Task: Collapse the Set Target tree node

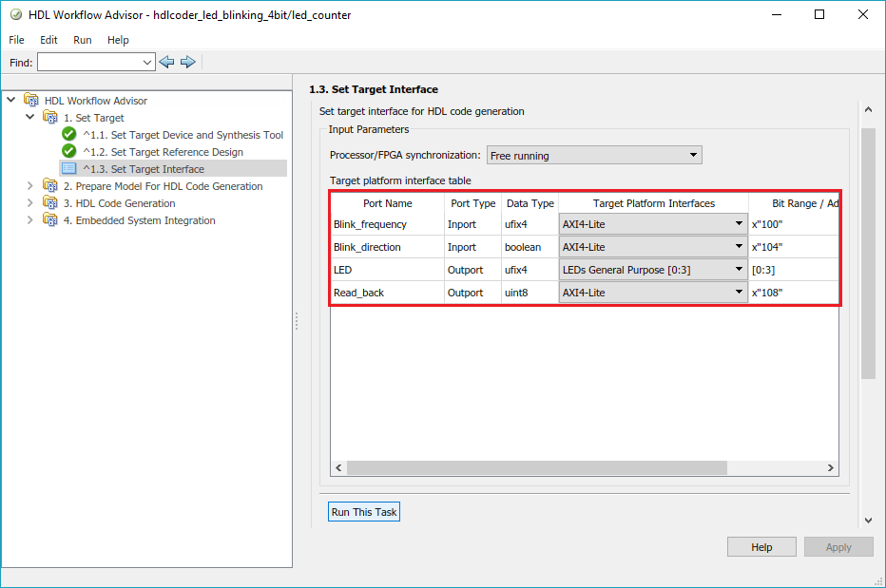Action: [30, 118]
